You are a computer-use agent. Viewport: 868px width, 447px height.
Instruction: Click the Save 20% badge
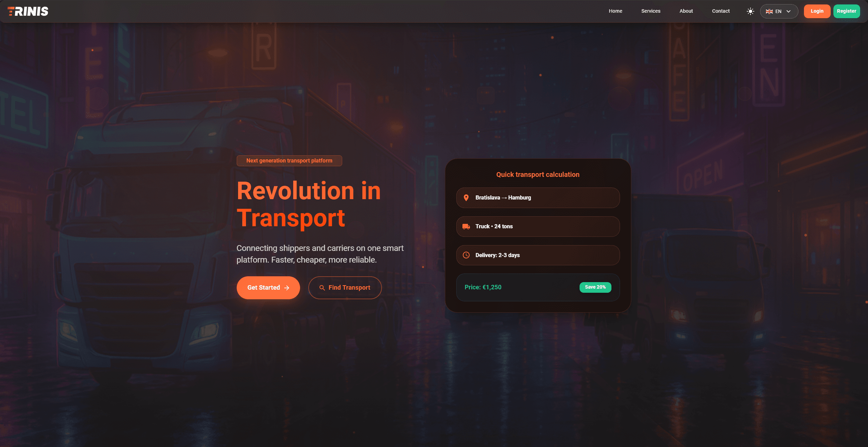[595, 287]
